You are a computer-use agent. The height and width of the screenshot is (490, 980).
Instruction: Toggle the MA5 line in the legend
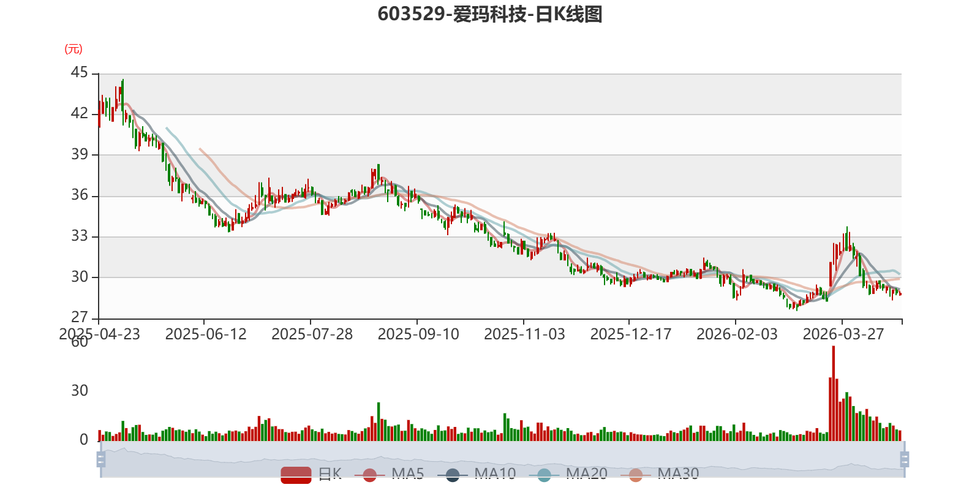click(389, 475)
